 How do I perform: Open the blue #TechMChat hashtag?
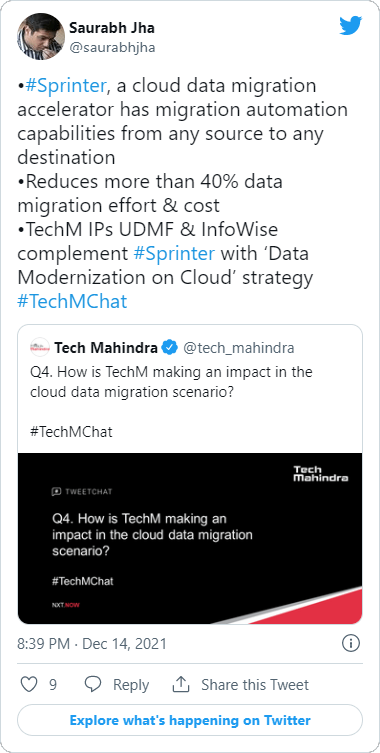(72, 301)
